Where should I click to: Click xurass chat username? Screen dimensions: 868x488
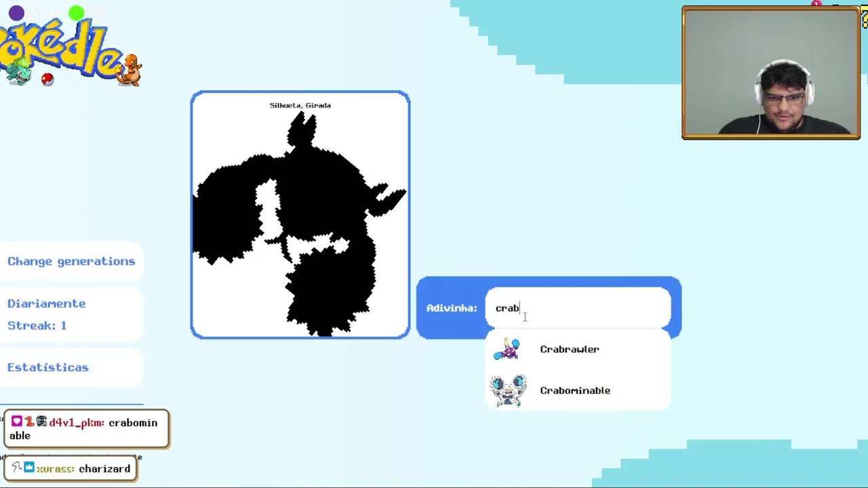[x=56, y=469]
